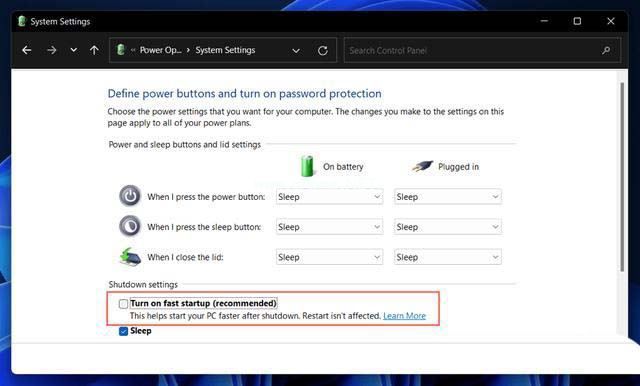The image size is (640, 386).
Task: Click the sleep button moon icon
Action: pos(130,226)
